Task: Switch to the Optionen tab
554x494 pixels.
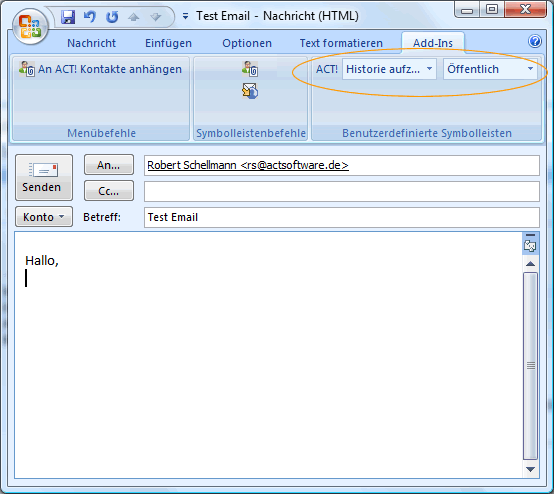Action: coord(247,43)
